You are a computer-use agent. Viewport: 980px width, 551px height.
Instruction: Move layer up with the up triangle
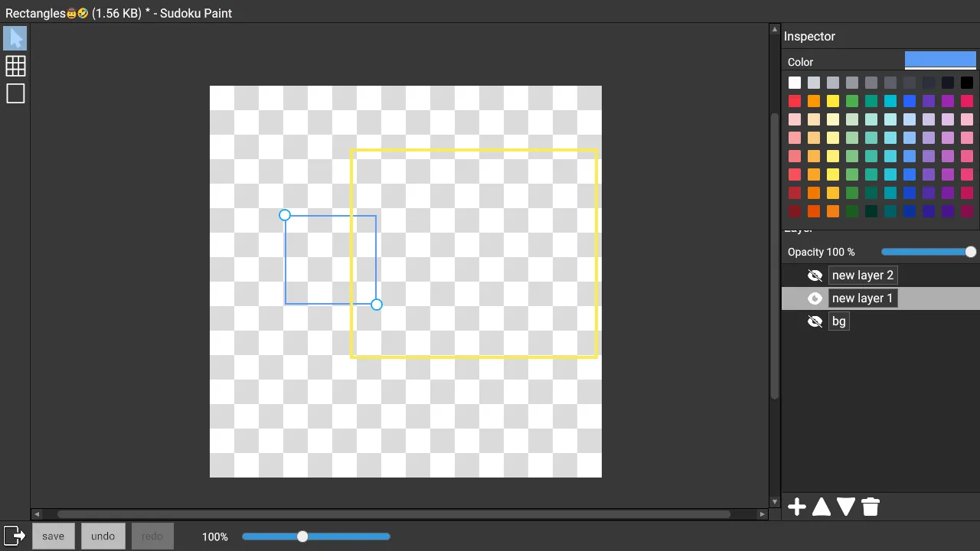click(822, 507)
